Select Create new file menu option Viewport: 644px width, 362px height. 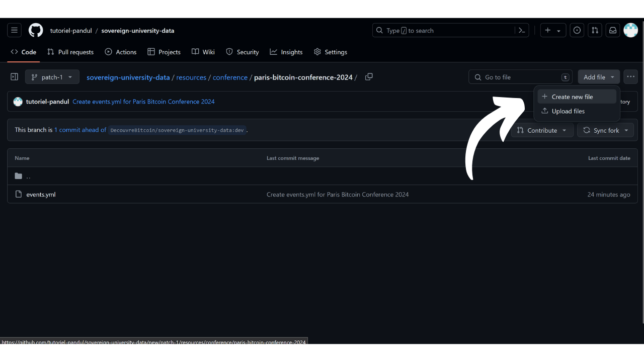572,97
